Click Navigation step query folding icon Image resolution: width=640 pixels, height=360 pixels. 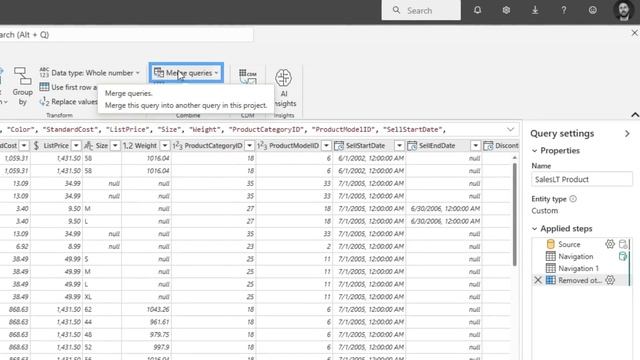623,256
